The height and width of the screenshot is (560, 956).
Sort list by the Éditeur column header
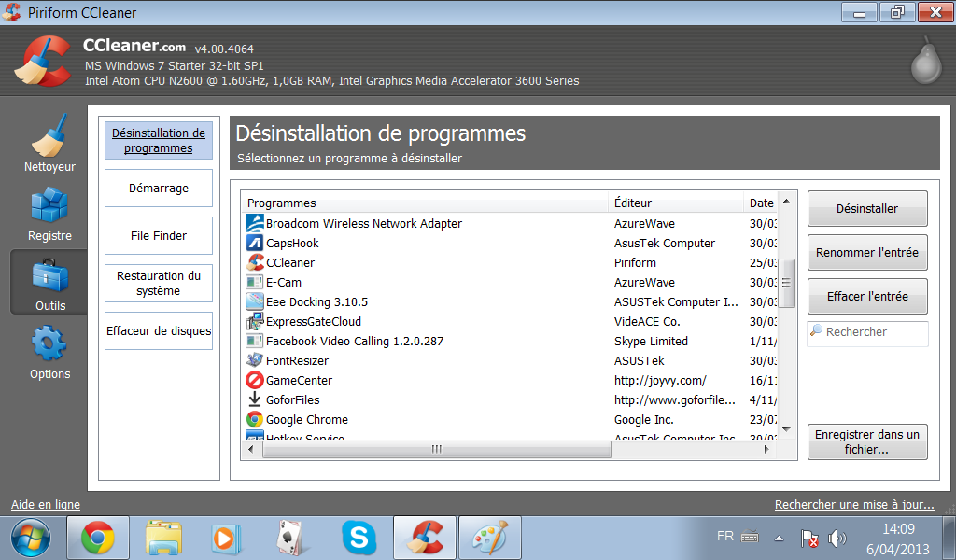676,203
